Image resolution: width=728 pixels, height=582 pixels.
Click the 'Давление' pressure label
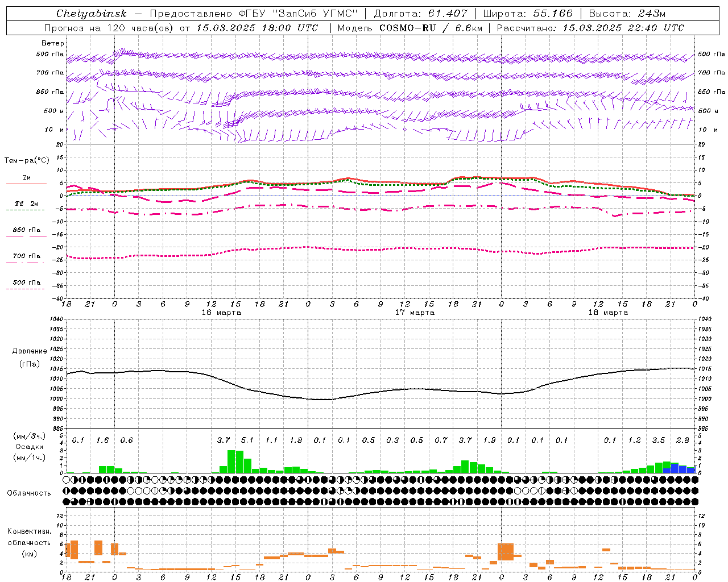[x=30, y=351]
